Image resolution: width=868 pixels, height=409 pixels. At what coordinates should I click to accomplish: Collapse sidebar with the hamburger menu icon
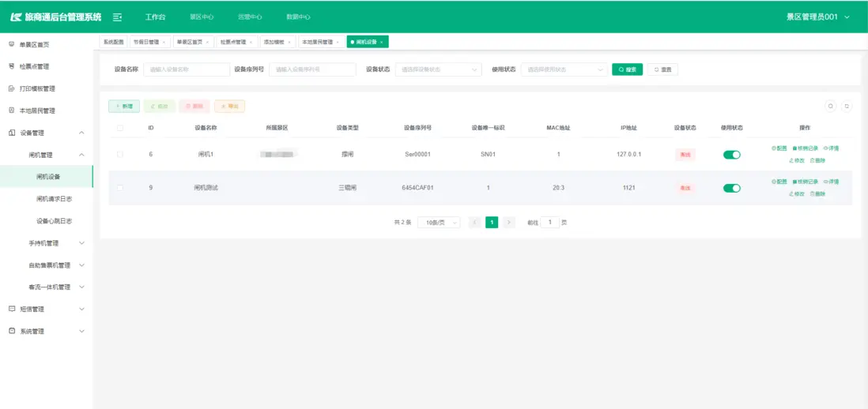[117, 17]
